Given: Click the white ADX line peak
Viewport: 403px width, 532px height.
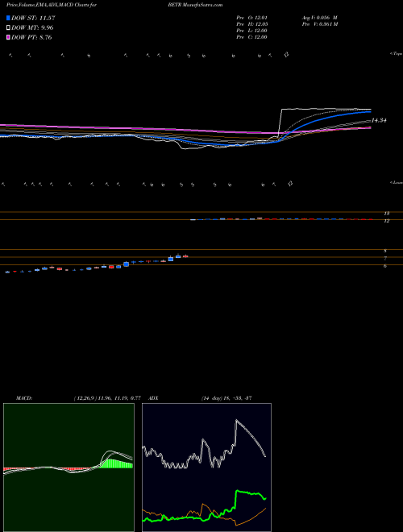Looking at the screenshot, I should coord(236,420).
